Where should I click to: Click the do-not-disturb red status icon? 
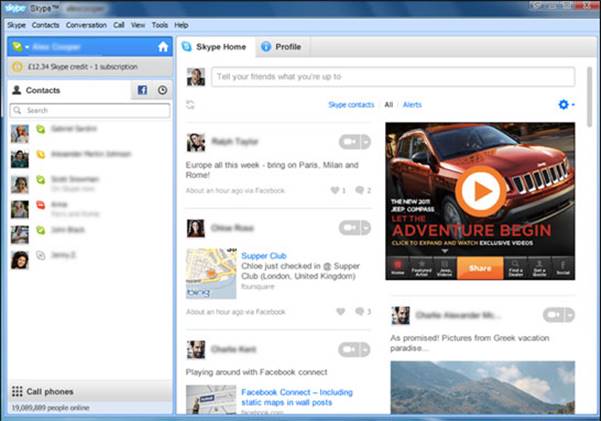(x=40, y=205)
